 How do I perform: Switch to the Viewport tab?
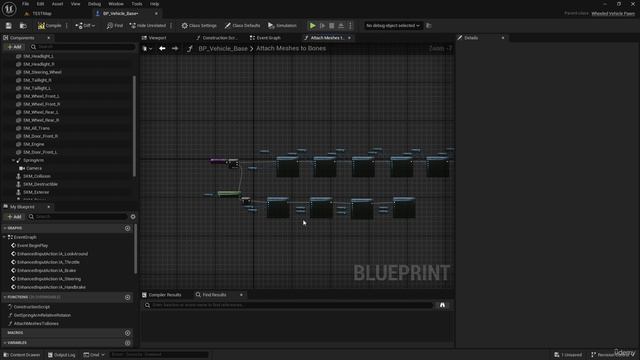pyautogui.click(x=157, y=38)
